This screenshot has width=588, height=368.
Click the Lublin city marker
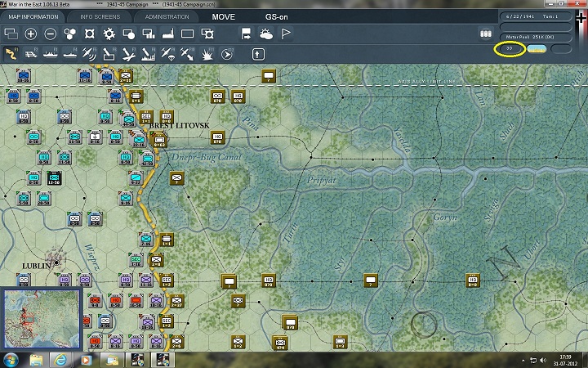(x=56, y=263)
